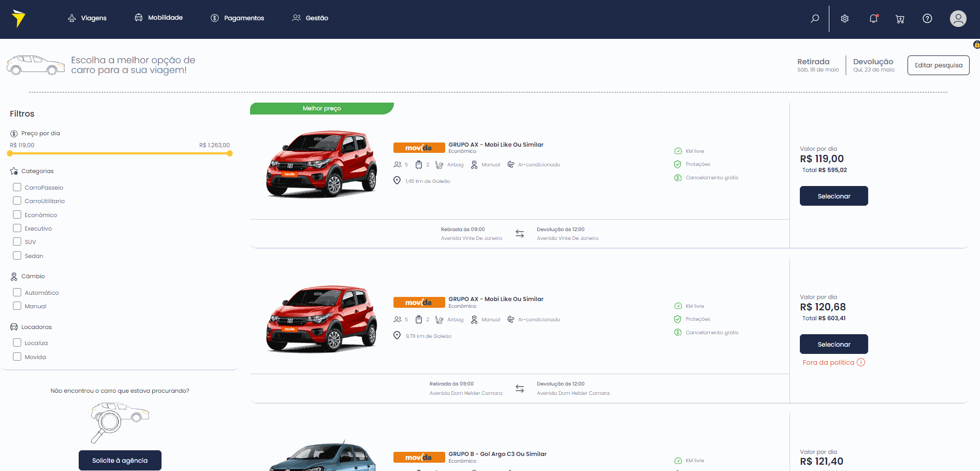Click the second red Mobi car thumbnail

click(321, 319)
